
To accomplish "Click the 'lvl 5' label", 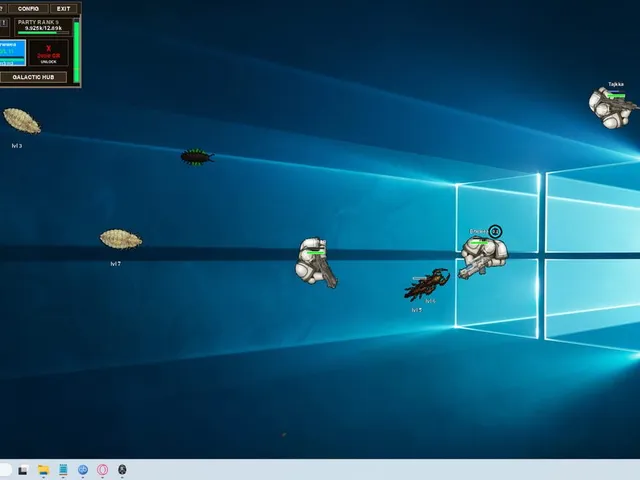I will click(x=416, y=310).
